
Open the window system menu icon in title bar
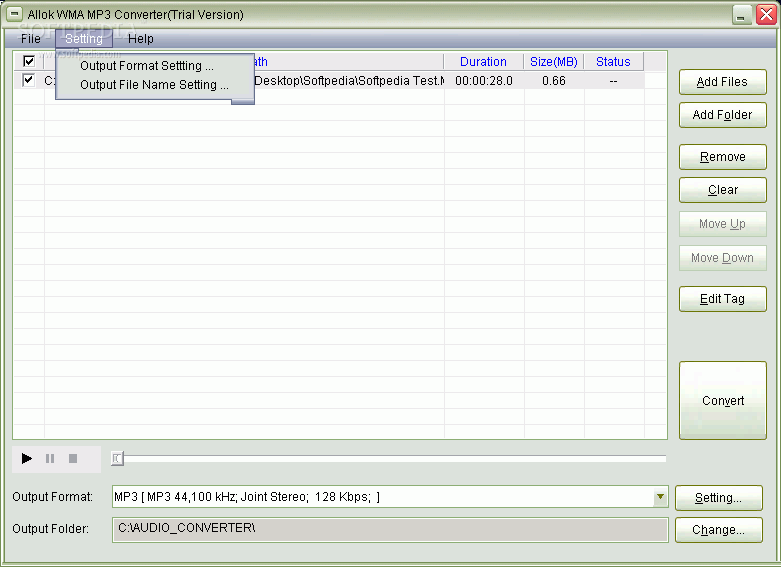pos(14,14)
